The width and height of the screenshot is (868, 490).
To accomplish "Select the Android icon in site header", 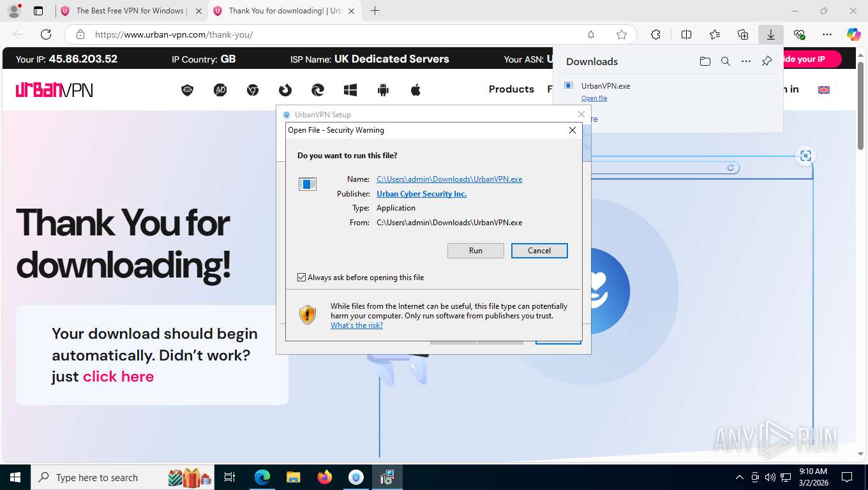I will pyautogui.click(x=383, y=90).
